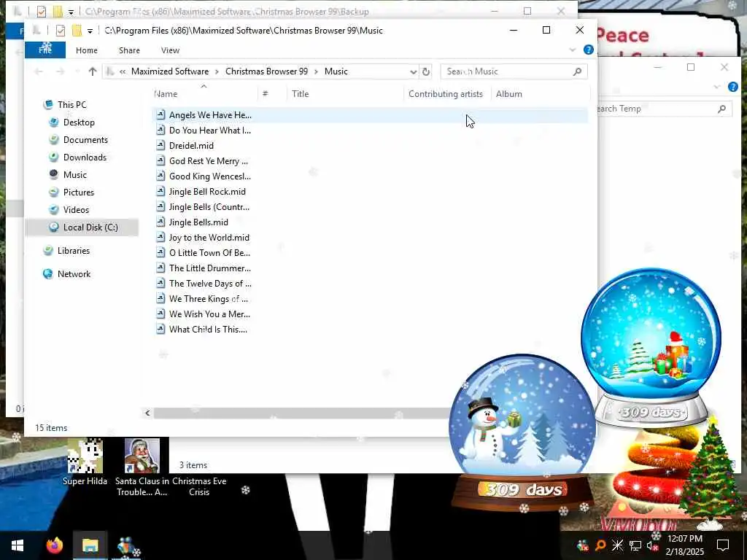Open Music in the navigation pane
This screenshot has height=560, width=747.
pos(75,175)
